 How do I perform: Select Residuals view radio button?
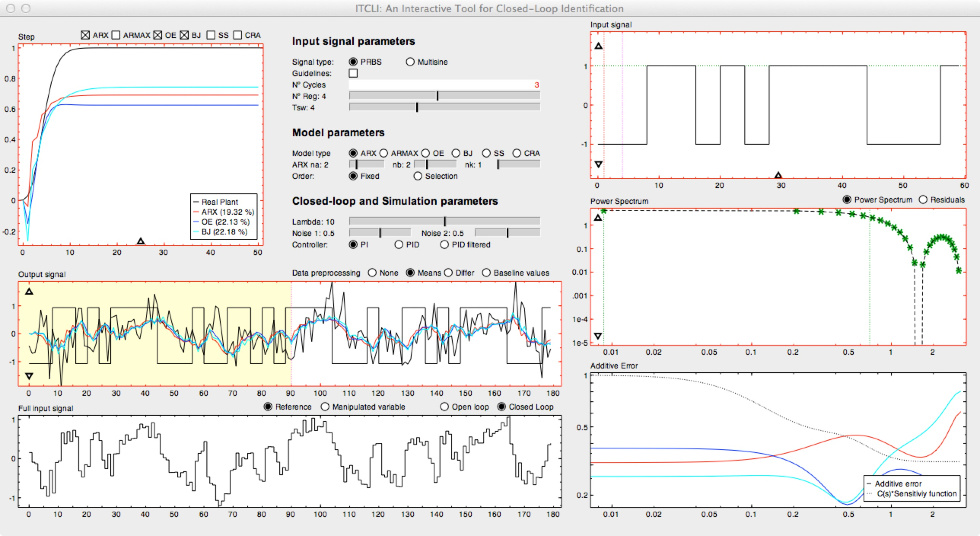(923, 200)
